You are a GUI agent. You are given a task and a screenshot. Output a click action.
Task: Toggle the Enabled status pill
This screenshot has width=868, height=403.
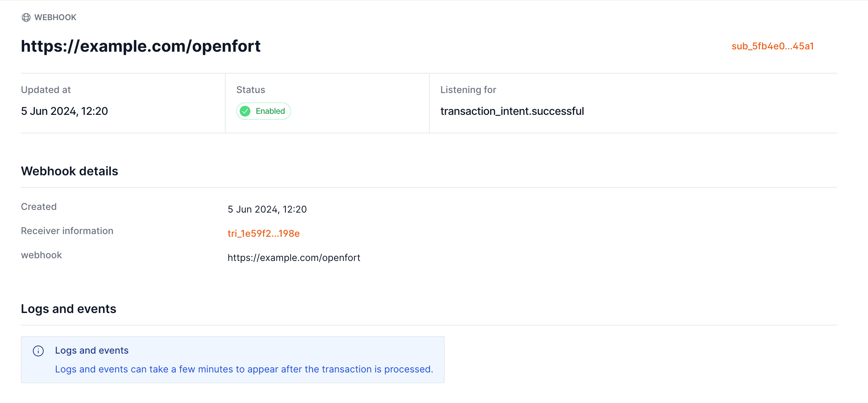(x=263, y=111)
